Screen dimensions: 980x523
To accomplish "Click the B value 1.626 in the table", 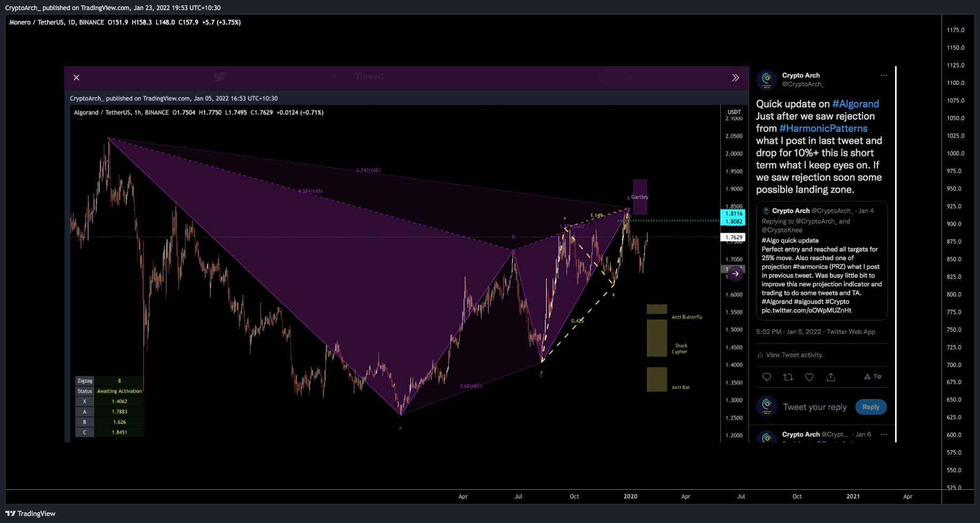I will [x=119, y=422].
